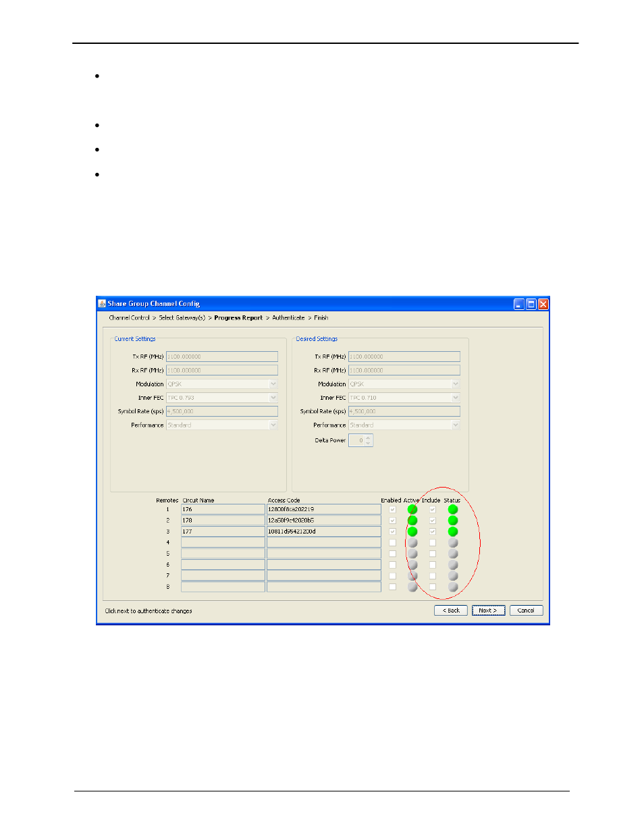Click the Cancel button
Viewport: 644px width, 834px height.
point(526,610)
